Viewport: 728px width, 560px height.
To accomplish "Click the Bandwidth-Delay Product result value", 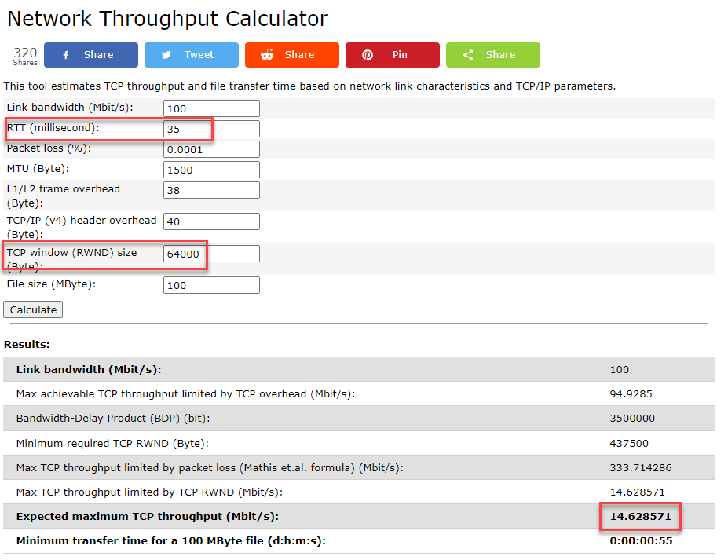I will point(631,419).
